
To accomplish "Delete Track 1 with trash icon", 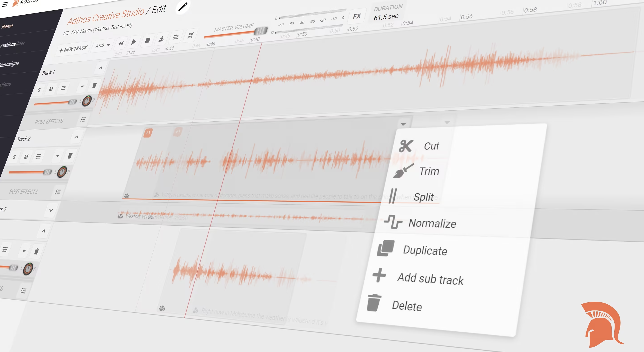I will pos(94,85).
